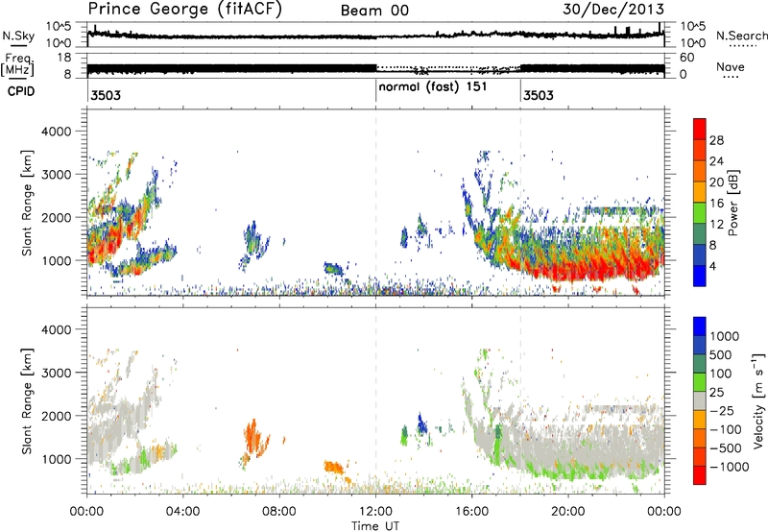Click the "100" label on the velocity colorbar
The width and height of the screenshot is (768, 532).
(x=723, y=374)
